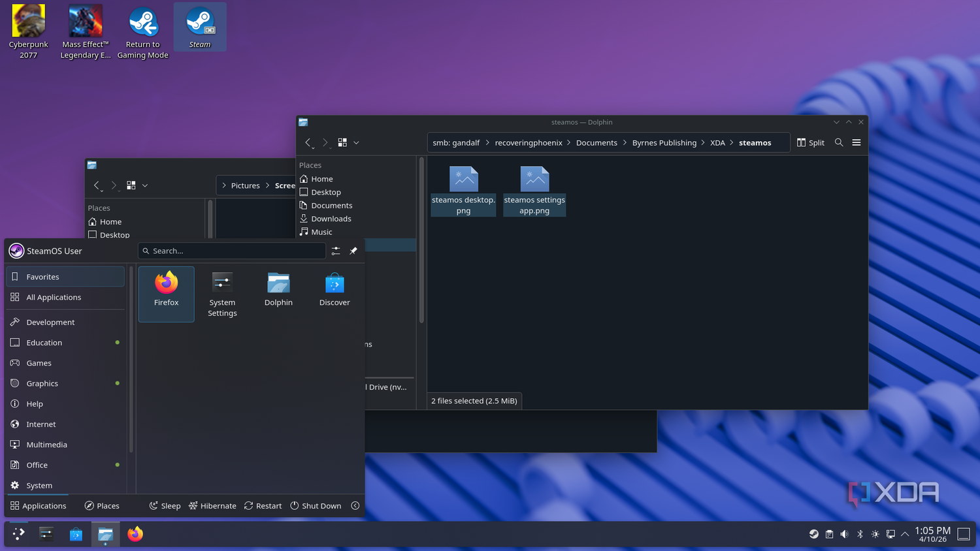Viewport: 980px width, 551px height.
Task: Select All Applications category
Action: pos(65,297)
